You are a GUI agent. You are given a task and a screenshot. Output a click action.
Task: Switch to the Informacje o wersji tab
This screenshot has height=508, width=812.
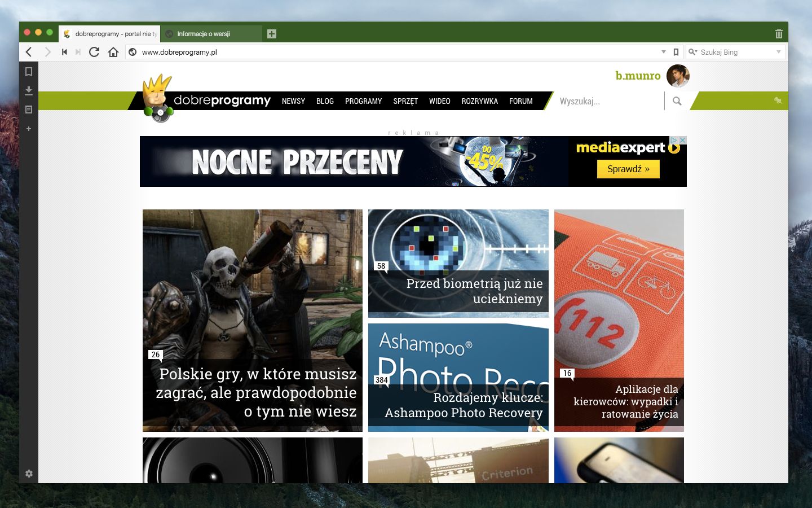click(211, 34)
